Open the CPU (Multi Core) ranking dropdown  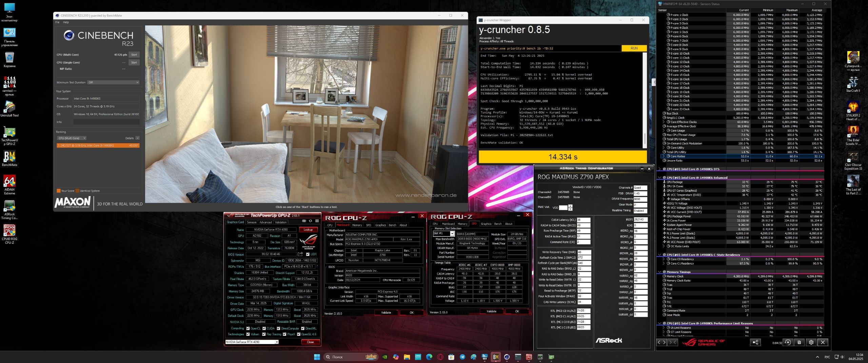click(72, 138)
